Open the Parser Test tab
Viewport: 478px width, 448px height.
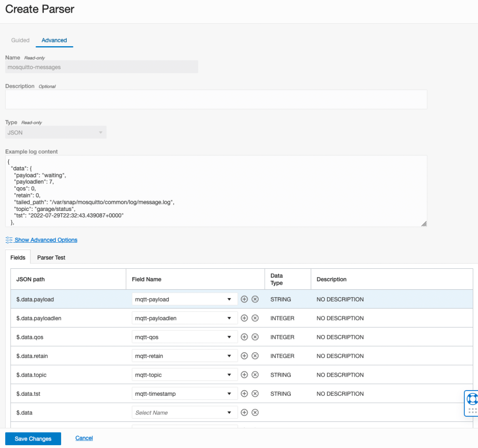click(x=51, y=258)
